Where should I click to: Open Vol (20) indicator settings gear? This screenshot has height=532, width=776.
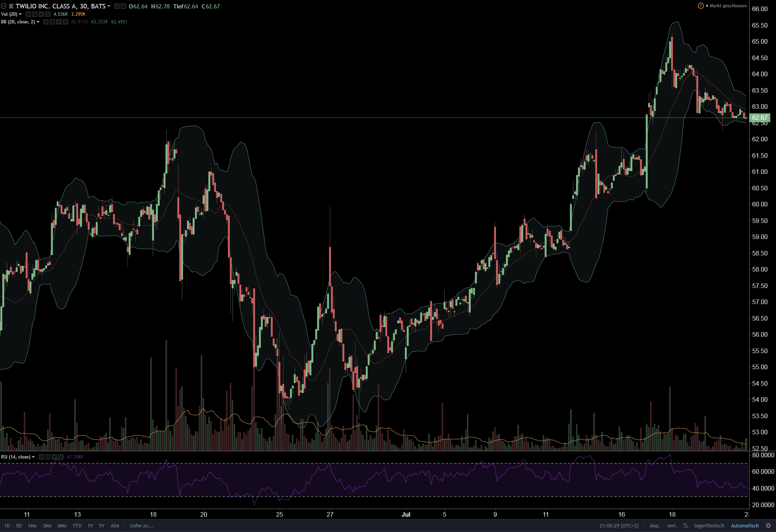[x=35, y=14]
